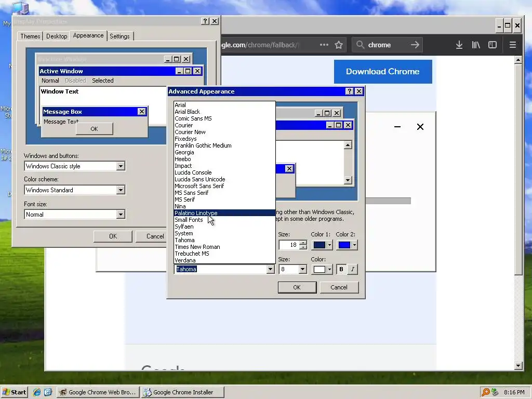This screenshot has width=532, height=399.
Task: Switch to Google Chrome Web Browser taskbar item
Action: point(98,392)
